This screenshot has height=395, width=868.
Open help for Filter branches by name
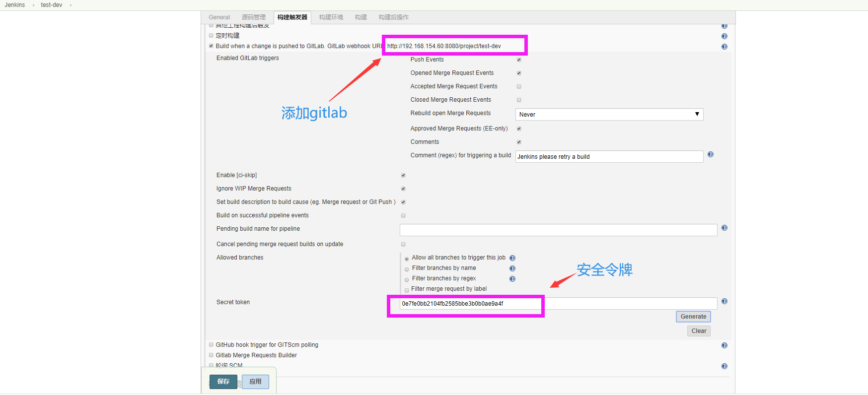pos(512,268)
